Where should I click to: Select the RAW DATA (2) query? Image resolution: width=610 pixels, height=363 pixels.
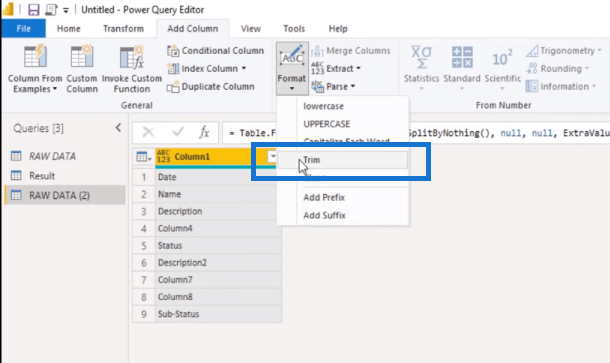click(x=65, y=195)
